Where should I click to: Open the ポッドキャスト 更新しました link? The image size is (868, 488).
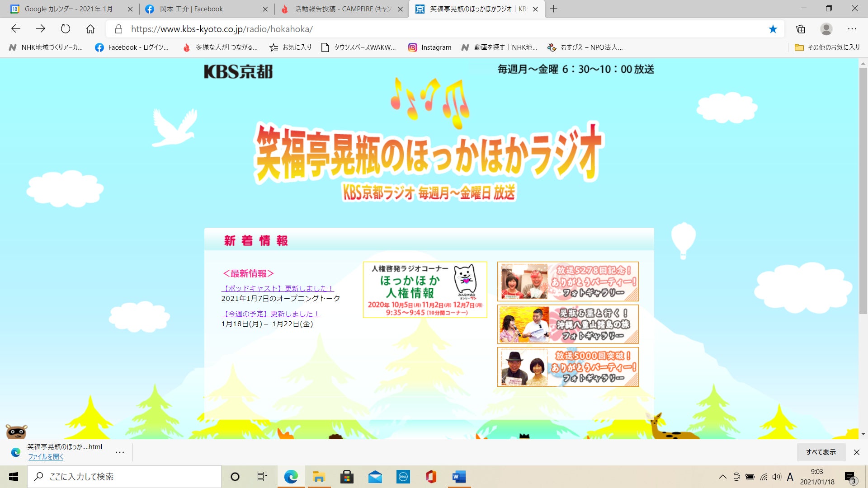pos(278,288)
